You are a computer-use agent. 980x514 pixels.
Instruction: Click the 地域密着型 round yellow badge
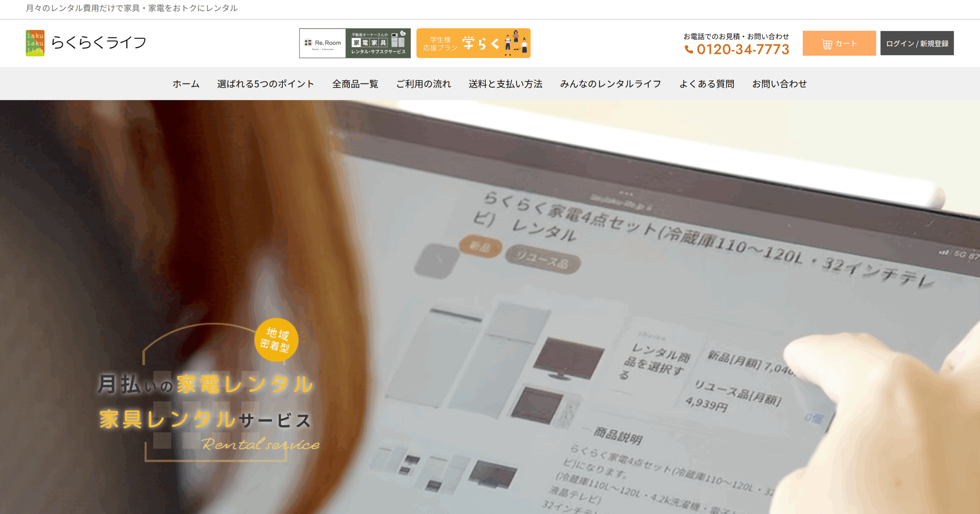click(276, 339)
